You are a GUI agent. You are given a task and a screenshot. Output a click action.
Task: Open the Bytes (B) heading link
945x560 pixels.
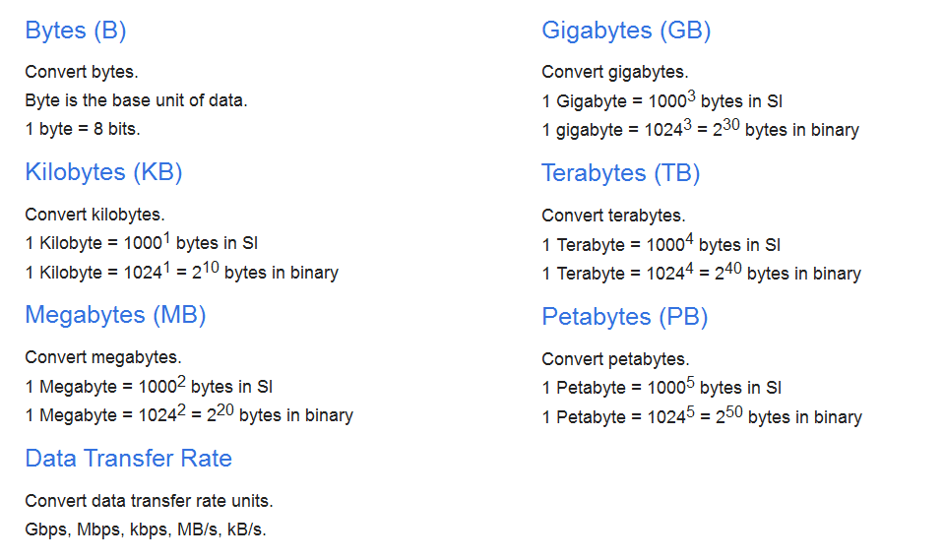click(76, 31)
